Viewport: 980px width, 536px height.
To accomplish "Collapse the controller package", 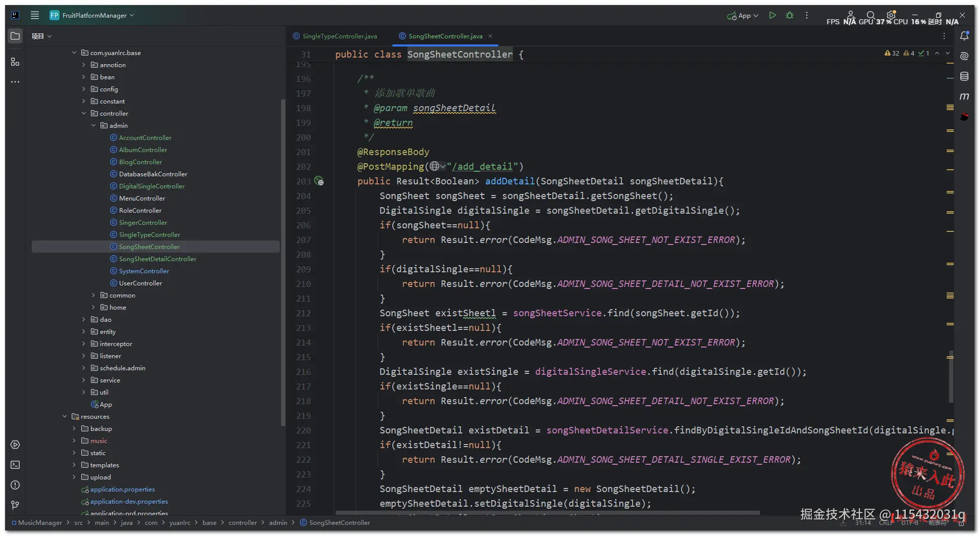I will coord(84,113).
